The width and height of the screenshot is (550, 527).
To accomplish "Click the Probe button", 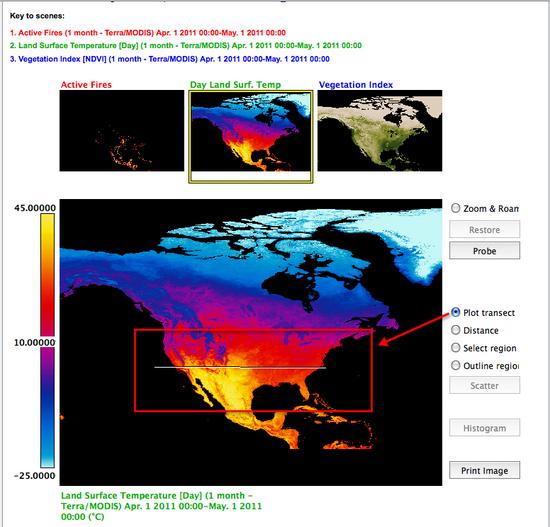I will (x=484, y=251).
